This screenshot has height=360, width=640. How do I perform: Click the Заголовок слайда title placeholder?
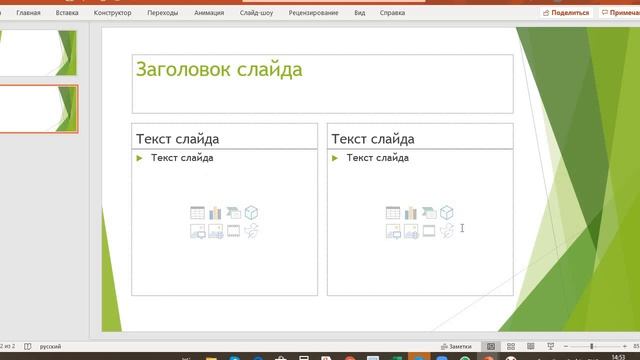click(x=322, y=84)
